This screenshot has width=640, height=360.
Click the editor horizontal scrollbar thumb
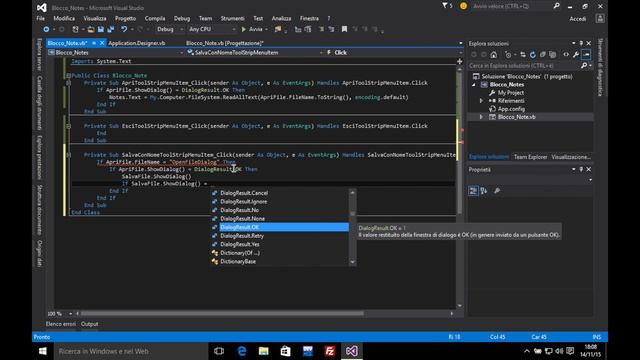click(x=222, y=314)
